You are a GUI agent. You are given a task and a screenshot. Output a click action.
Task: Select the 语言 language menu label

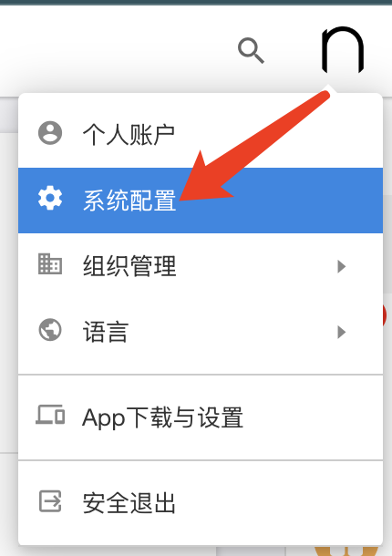click(x=106, y=332)
